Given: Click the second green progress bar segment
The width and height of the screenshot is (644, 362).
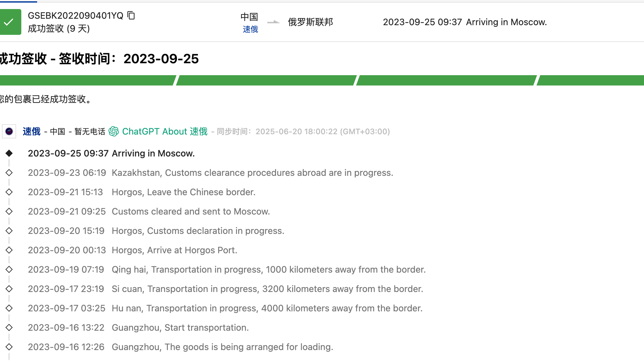Looking at the screenshot, I should 266,80.
